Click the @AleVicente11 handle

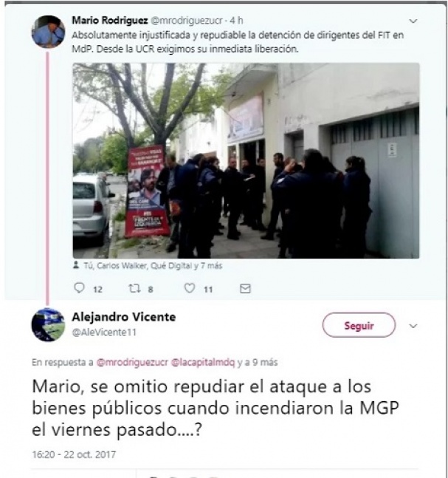[104, 332]
